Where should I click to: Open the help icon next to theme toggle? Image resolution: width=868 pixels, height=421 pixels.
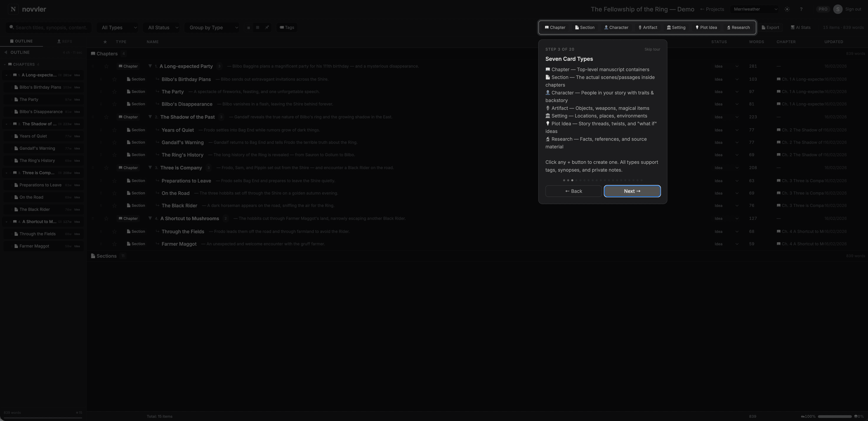tap(801, 9)
